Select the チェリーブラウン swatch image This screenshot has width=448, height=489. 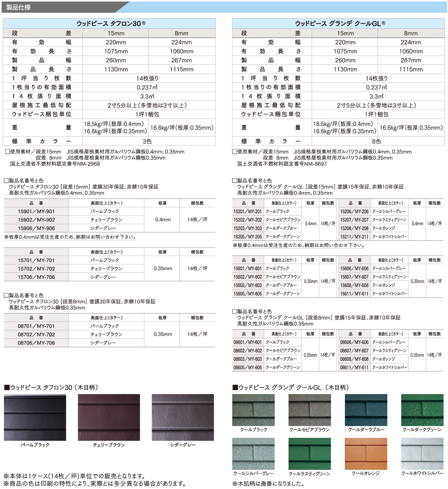(109, 417)
